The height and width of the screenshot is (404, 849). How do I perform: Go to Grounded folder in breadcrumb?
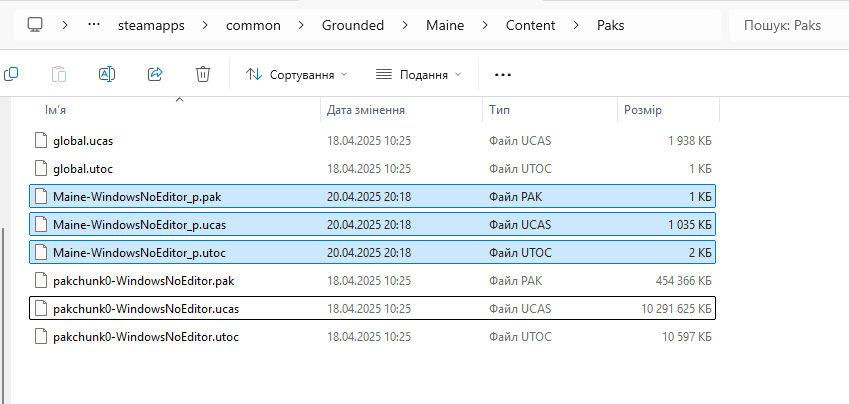pyautogui.click(x=353, y=25)
